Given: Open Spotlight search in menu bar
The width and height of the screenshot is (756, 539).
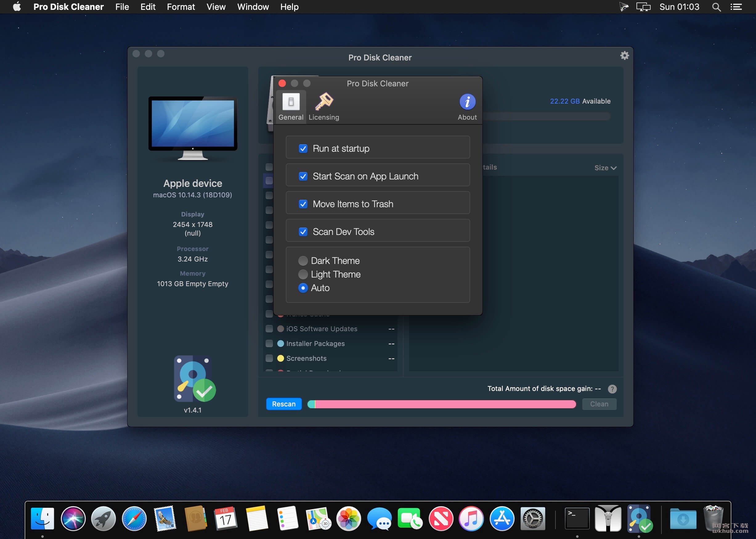Looking at the screenshot, I should coord(716,7).
